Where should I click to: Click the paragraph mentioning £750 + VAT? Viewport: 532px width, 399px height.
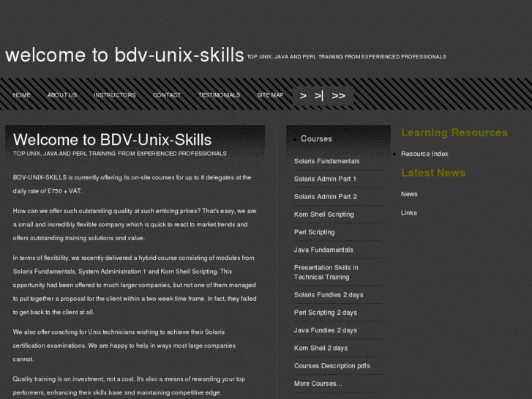coord(132,184)
